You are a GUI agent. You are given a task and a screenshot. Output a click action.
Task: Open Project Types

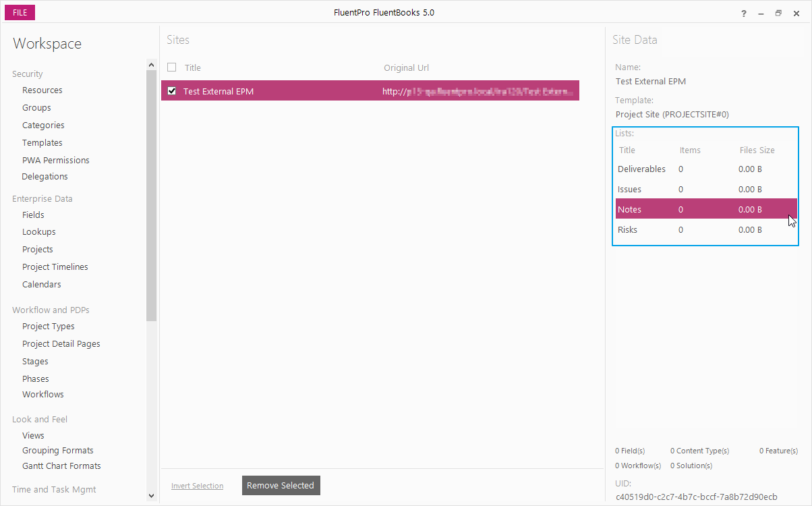49,327
